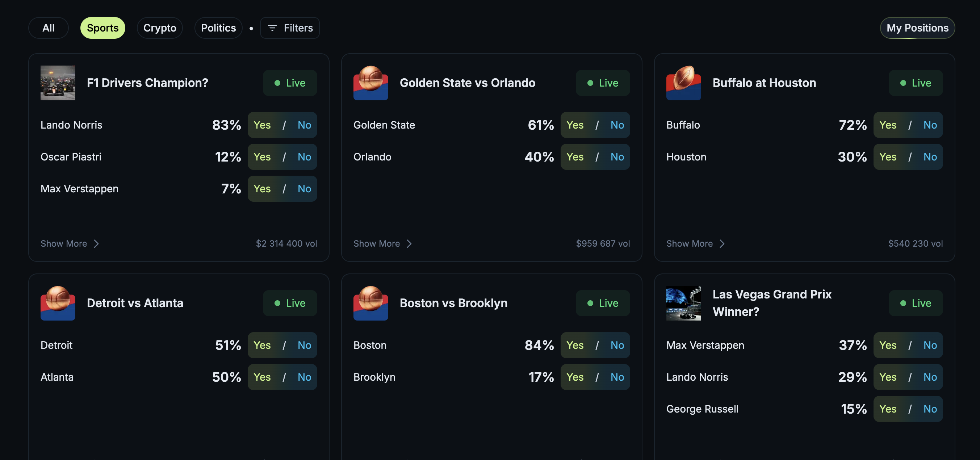Expand Show More on F1 Drivers Champion card

(70, 244)
